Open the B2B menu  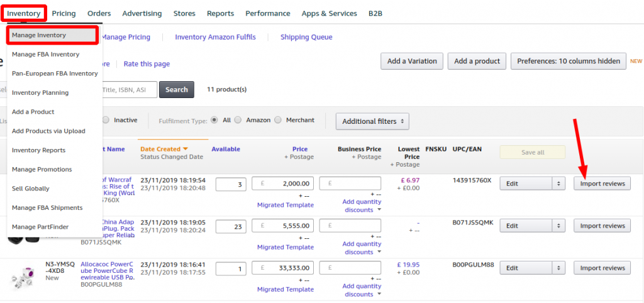point(375,14)
